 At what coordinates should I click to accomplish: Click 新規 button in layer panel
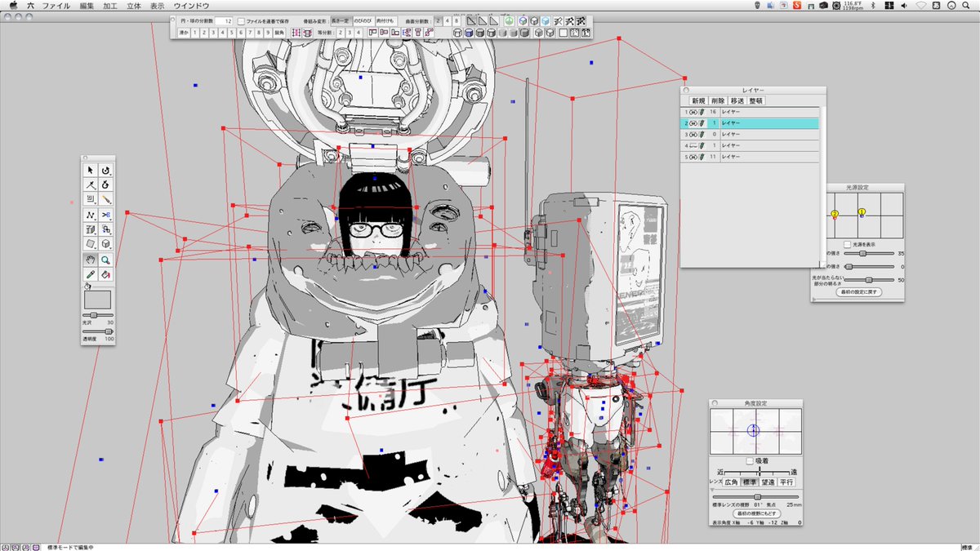[697, 100]
